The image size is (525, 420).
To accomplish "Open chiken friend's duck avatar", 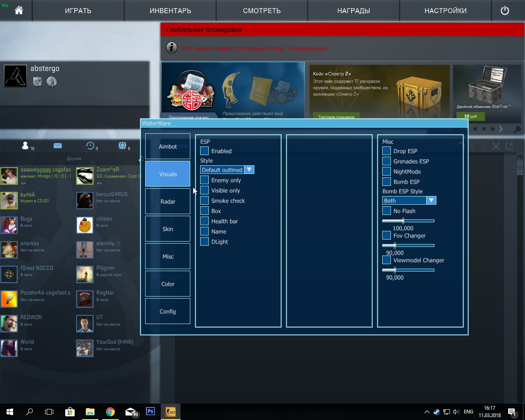I will point(85,225).
